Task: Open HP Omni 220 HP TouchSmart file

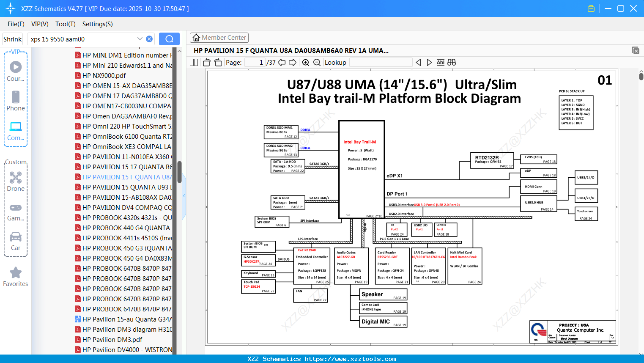Action: point(123,126)
